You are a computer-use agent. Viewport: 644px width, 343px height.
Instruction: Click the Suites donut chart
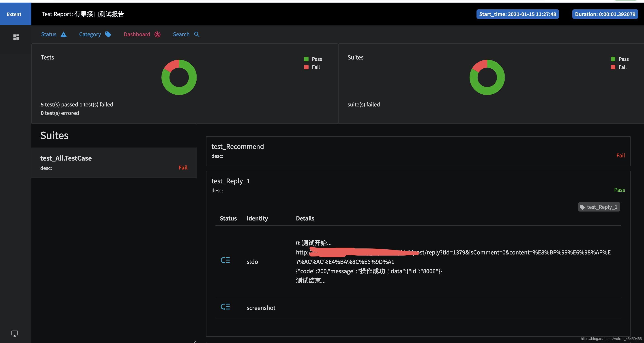[x=487, y=77]
